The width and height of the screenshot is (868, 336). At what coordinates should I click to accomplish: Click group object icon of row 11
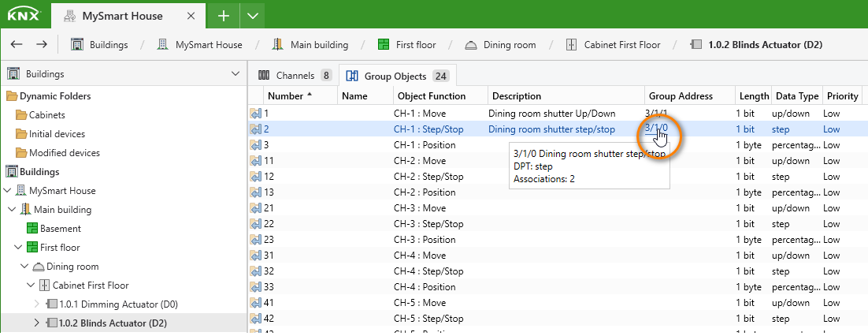coord(255,161)
